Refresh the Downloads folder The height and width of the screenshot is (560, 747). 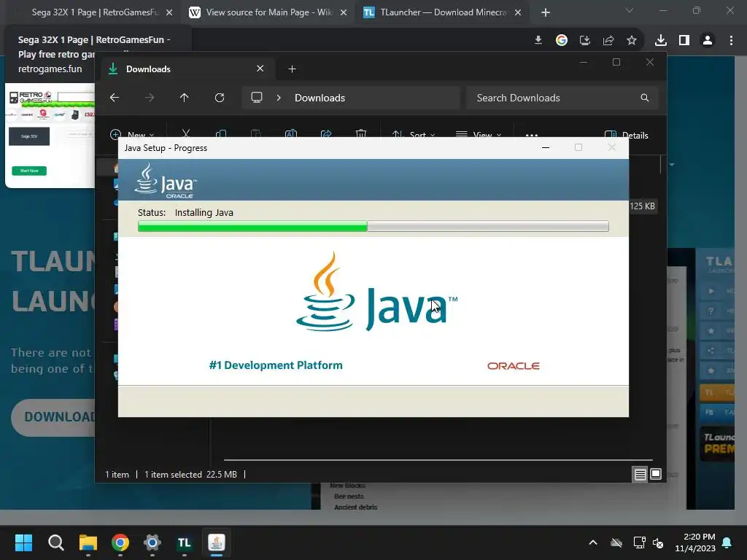pyautogui.click(x=220, y=98)
